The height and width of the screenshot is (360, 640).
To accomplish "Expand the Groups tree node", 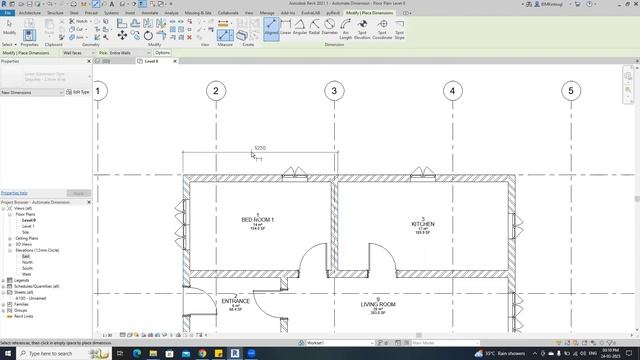I will (x=3, y=311).
